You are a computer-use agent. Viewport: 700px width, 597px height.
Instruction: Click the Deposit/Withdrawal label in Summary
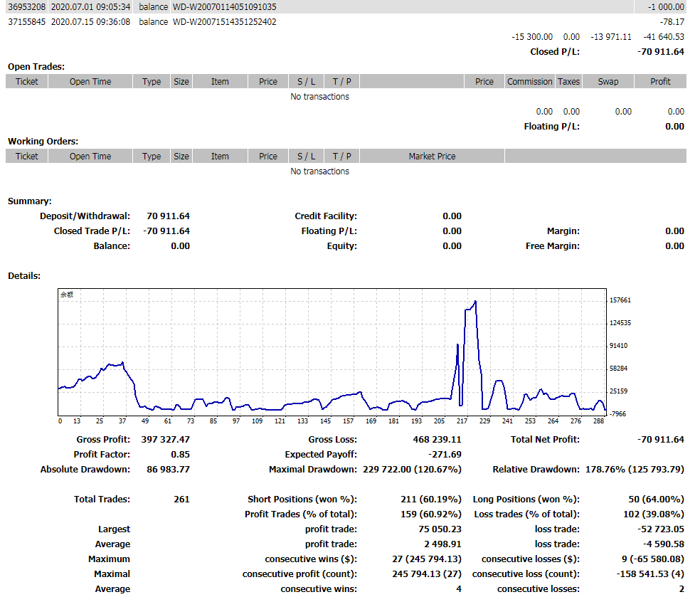[x=85, y=216]
